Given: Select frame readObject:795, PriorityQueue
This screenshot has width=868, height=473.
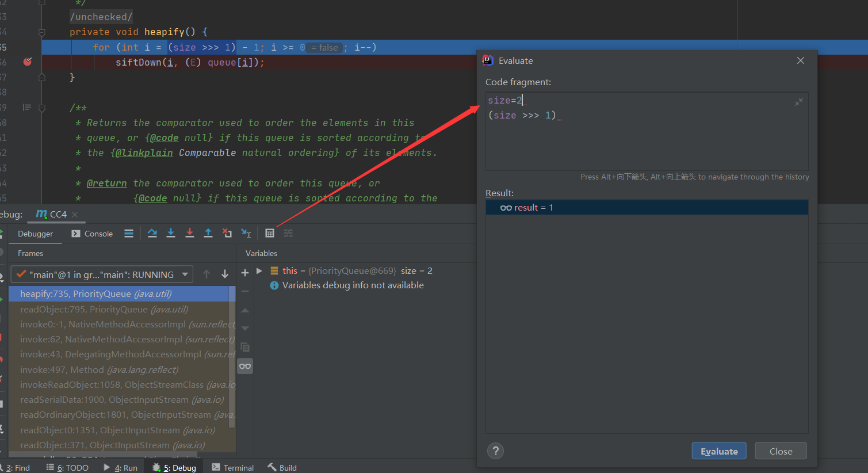Looking at the screenshot, I should (118, 310).
